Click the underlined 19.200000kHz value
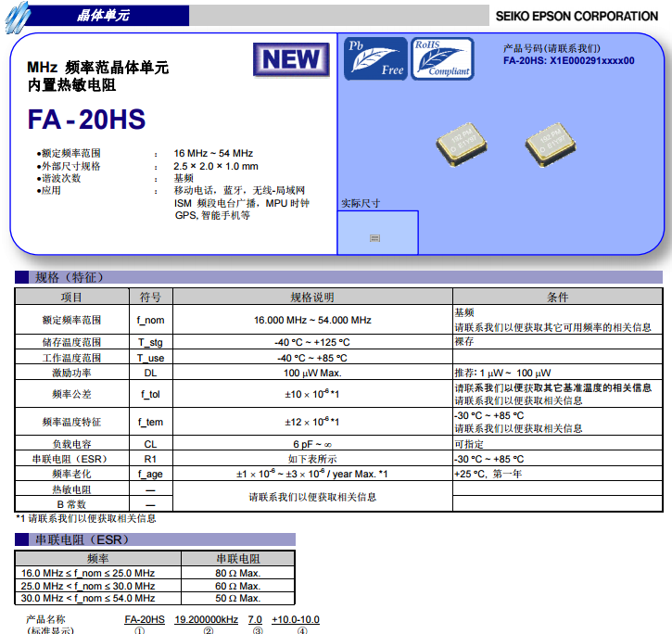The height and width of the screenshot is (634, 672). (207, 619)
